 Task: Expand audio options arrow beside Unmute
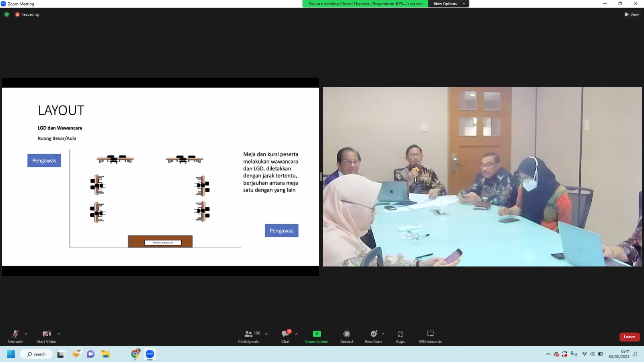(x=26, y=334)
